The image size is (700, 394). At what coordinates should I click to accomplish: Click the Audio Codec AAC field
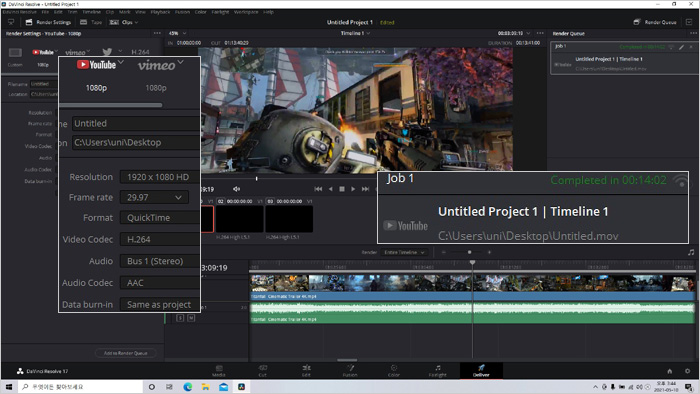pos(160,283)
